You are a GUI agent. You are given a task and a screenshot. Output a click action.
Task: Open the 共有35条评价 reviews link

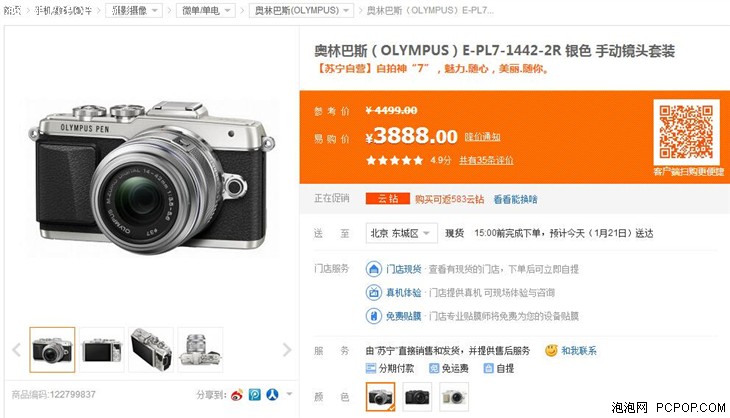[x=486, y=160]
